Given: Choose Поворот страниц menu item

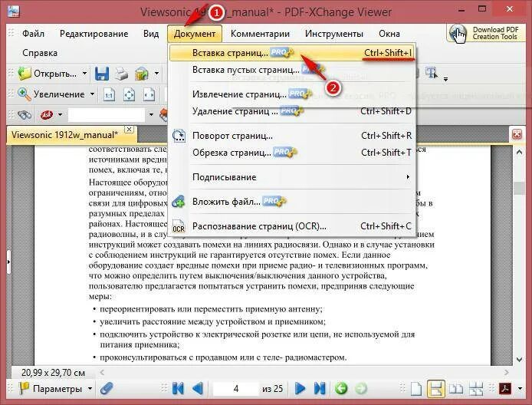Looking at the screenshot, I should pyautogui.click(x=292, y=136).
